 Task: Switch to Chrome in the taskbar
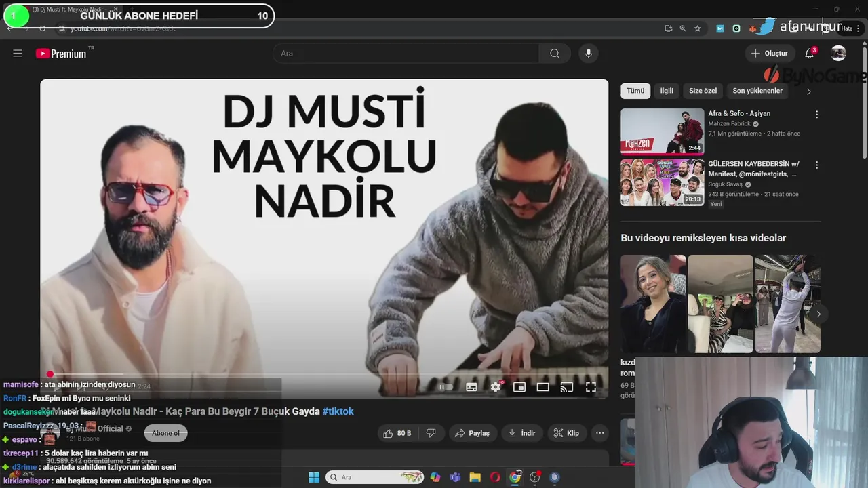coord(515,477)
